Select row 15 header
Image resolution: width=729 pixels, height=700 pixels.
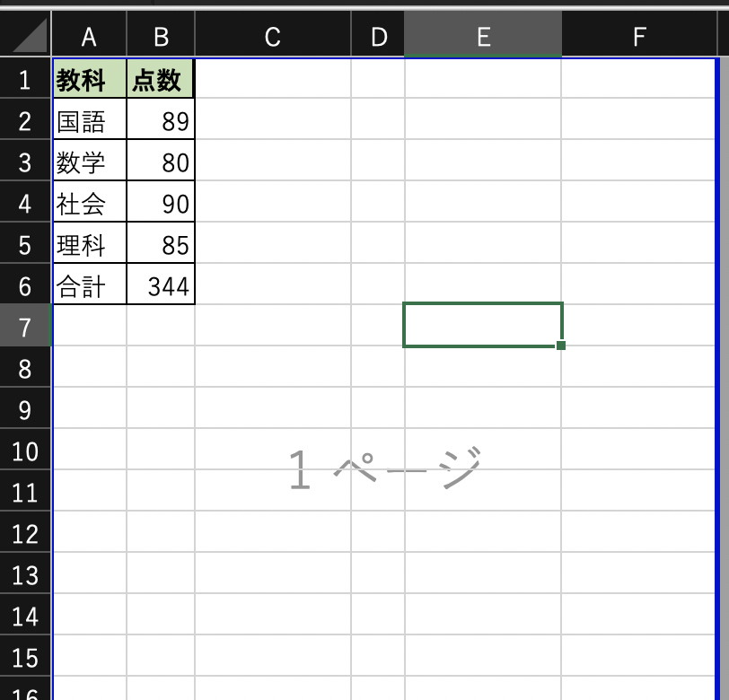pos(25,656)
